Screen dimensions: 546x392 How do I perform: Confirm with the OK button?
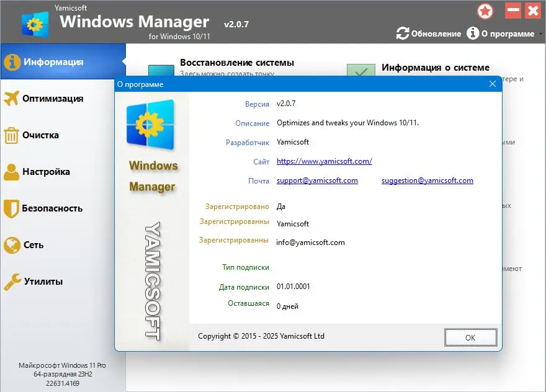point(470,337)
